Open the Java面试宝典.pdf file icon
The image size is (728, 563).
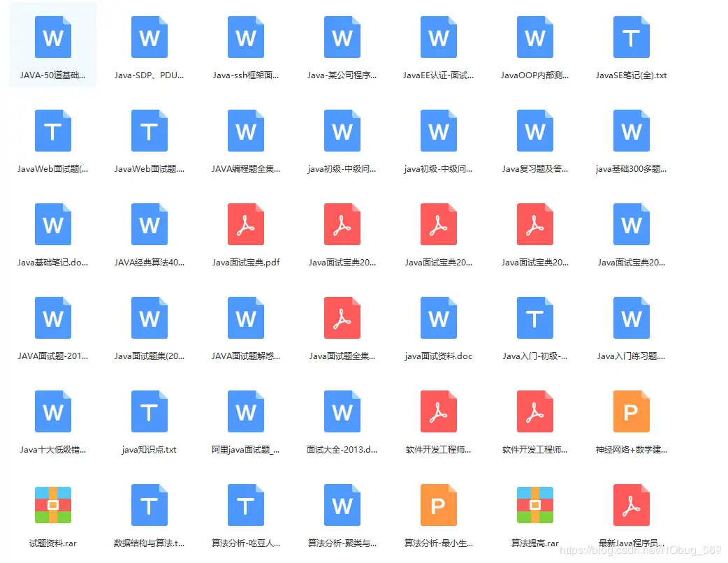(x=246, y=224)
